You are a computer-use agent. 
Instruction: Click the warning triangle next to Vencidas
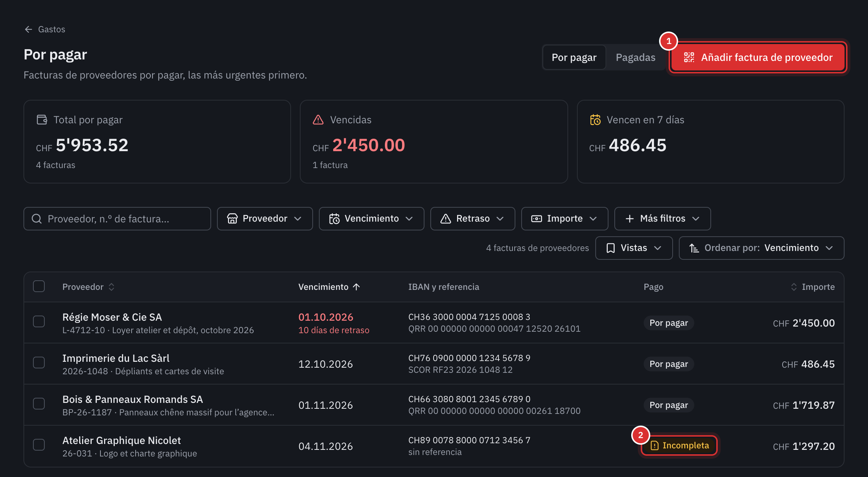pos(318,120)
